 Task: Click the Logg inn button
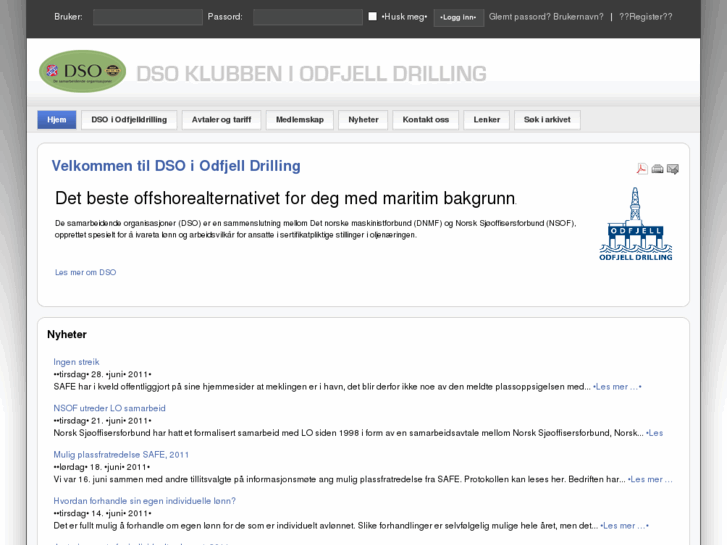coord(459,18)
